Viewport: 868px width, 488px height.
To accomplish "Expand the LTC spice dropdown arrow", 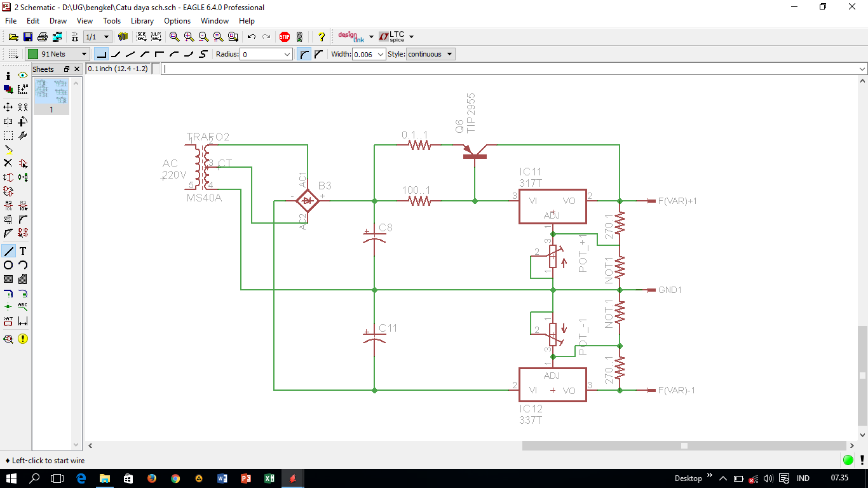I will pos(411,37).
